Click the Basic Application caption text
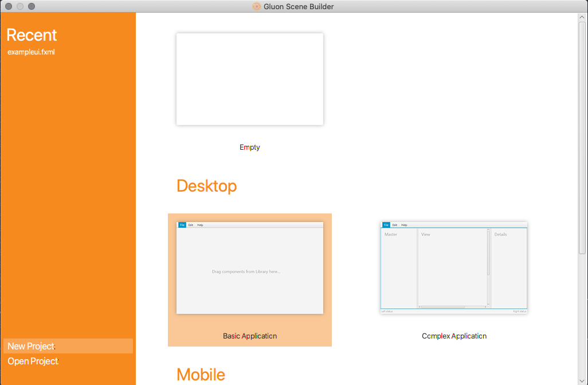The width and height of the screenshot is (588, 385). pos(250,336)
